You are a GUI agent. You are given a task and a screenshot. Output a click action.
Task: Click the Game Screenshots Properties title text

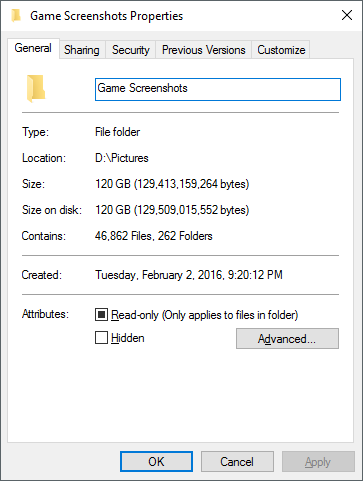click(107, 16)
